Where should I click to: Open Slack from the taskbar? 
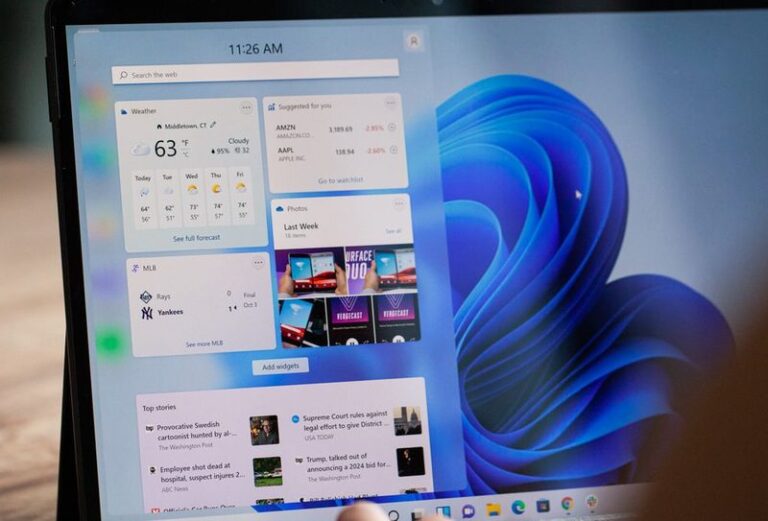(592, 501)
